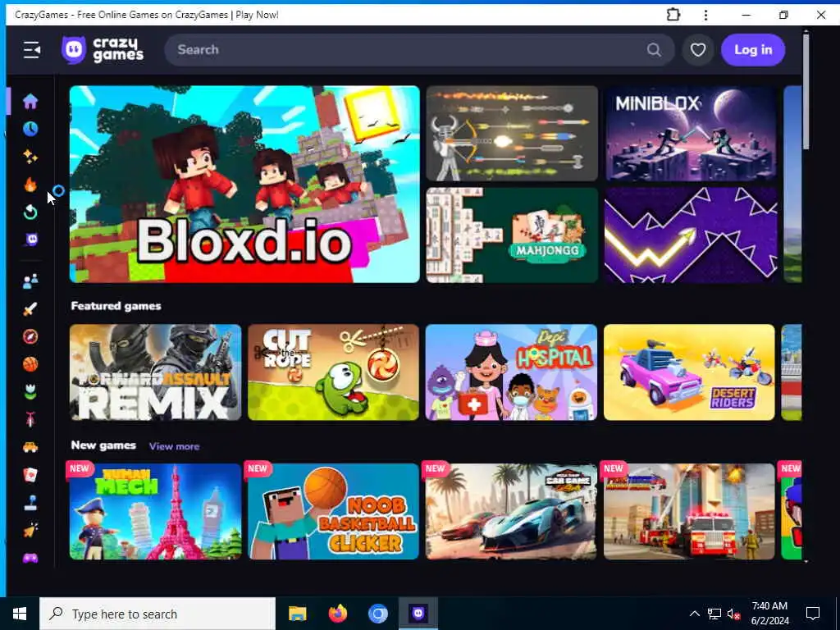Viewport: 840px width, 630px height.
Task: Click the Featured games heading
Action: (116, 306)
